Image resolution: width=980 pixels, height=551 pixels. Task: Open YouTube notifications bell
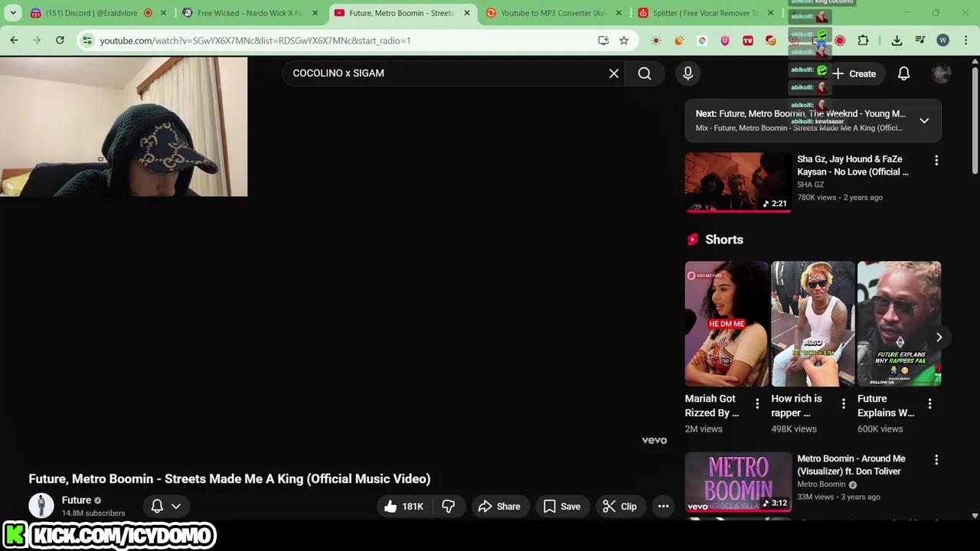tap(903, 73)
